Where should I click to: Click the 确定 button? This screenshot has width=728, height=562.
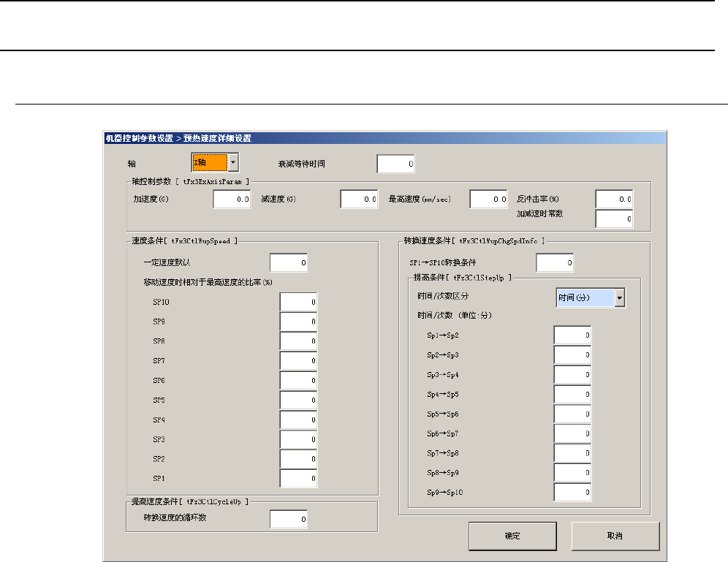click(512, 536)
